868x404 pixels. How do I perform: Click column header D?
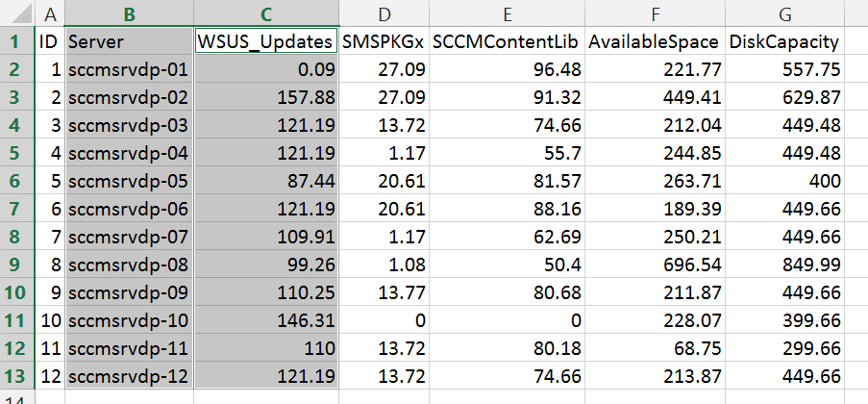pyautogui.click(x=384, y=13)
